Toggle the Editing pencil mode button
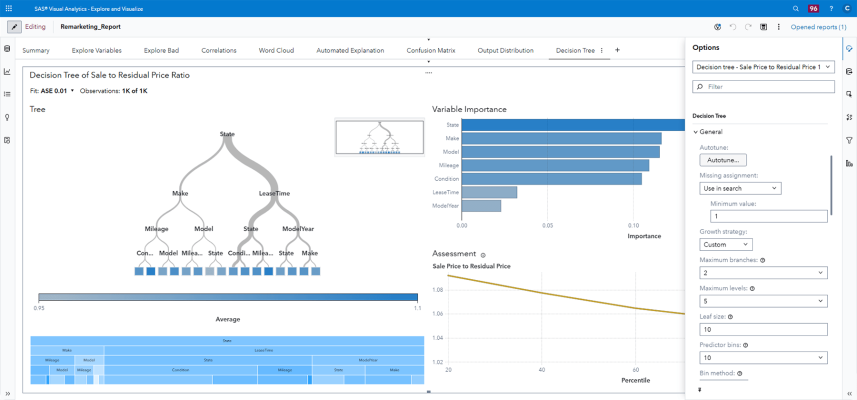 [x=15, y=27]
